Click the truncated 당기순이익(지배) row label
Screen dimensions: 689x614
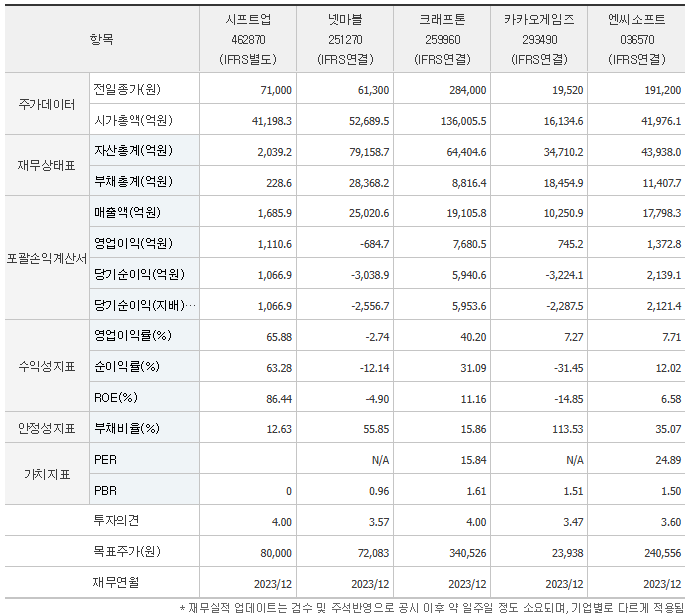(145, 305)
